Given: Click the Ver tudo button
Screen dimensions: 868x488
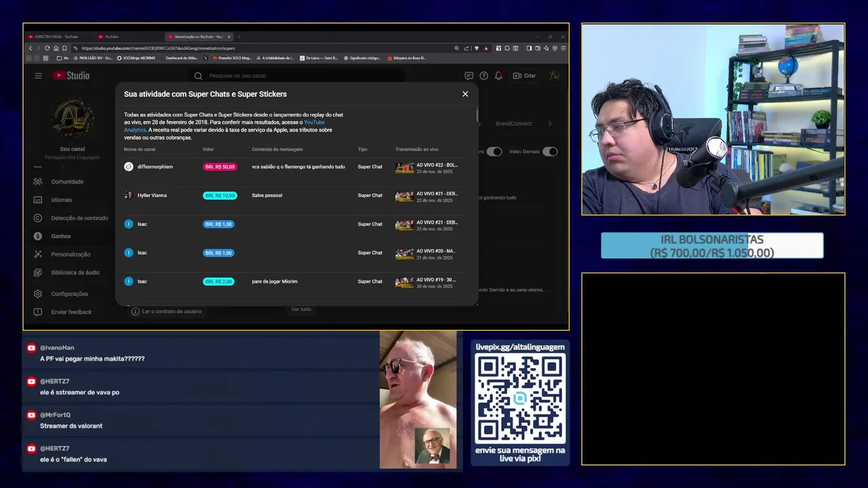Looking at the screenshot, I should click(301, 309).
